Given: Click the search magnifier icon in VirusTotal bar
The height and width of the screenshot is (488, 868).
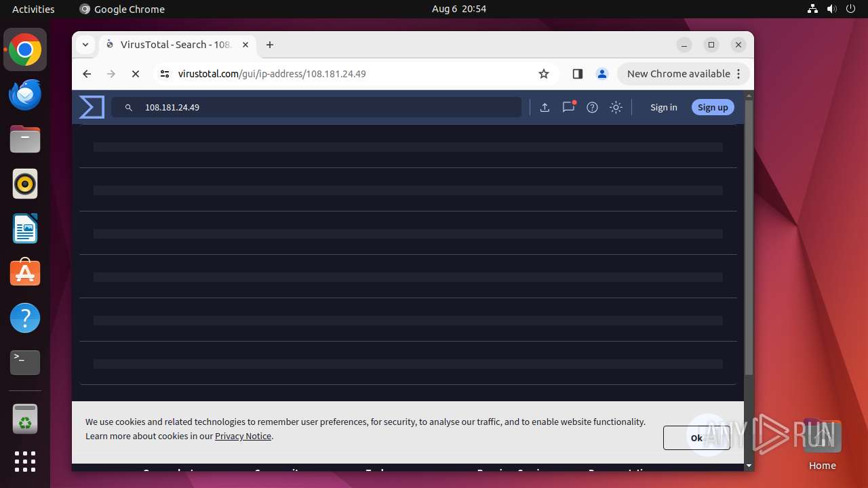Looking at the screenshot, I should 128,107.
